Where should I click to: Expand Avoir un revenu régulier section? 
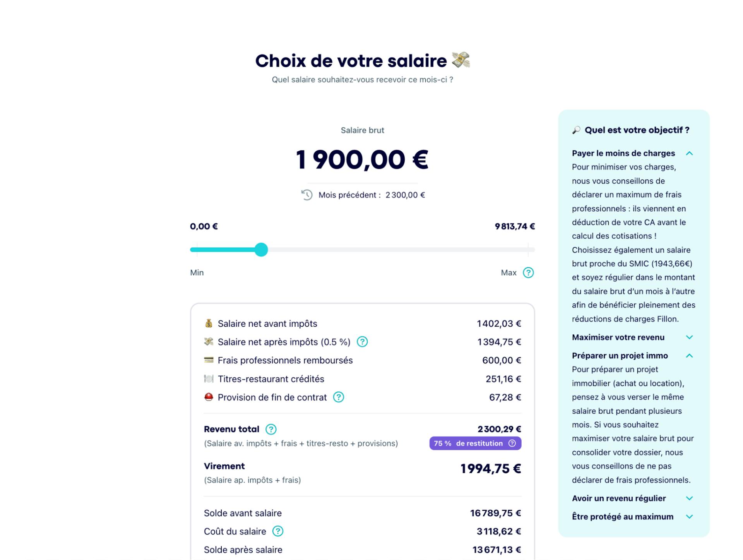[x=689, y=498]
